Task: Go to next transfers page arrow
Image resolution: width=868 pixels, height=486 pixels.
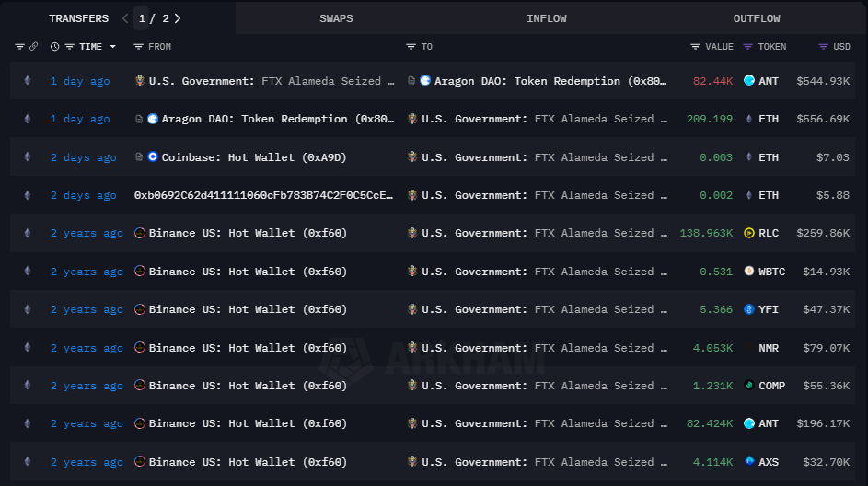Action: tap(178, 18)
